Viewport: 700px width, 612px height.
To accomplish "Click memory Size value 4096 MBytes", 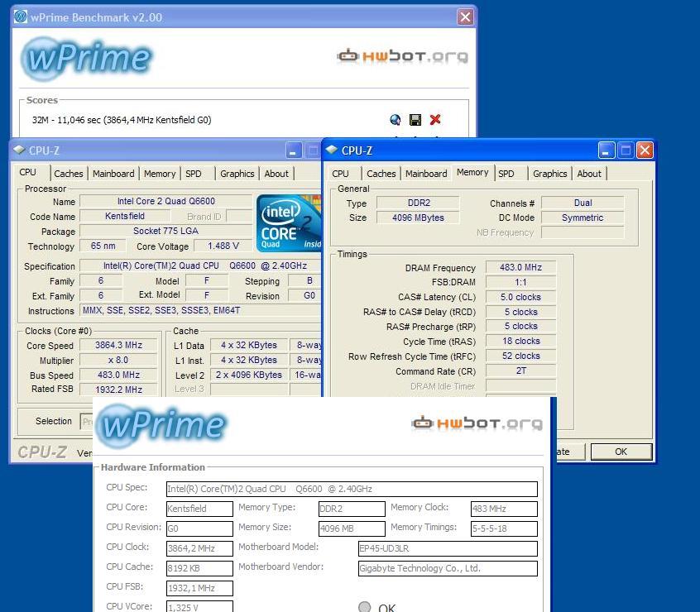I will (418, 218).
